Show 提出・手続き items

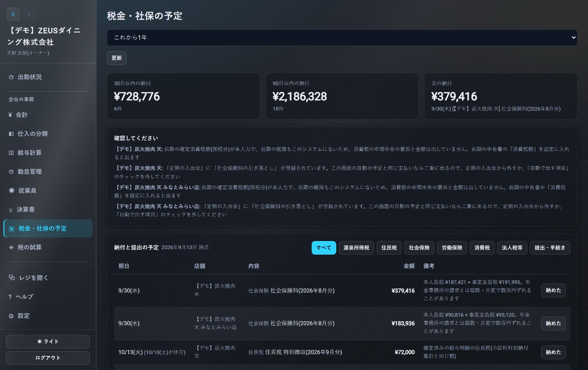click(x=550, y=248)
